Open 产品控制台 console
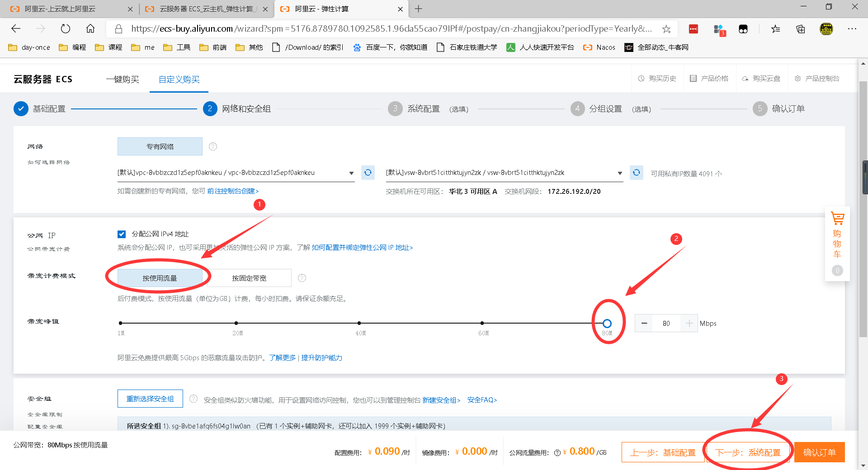The height and width of the screenshot is (470, 868). 817,78
